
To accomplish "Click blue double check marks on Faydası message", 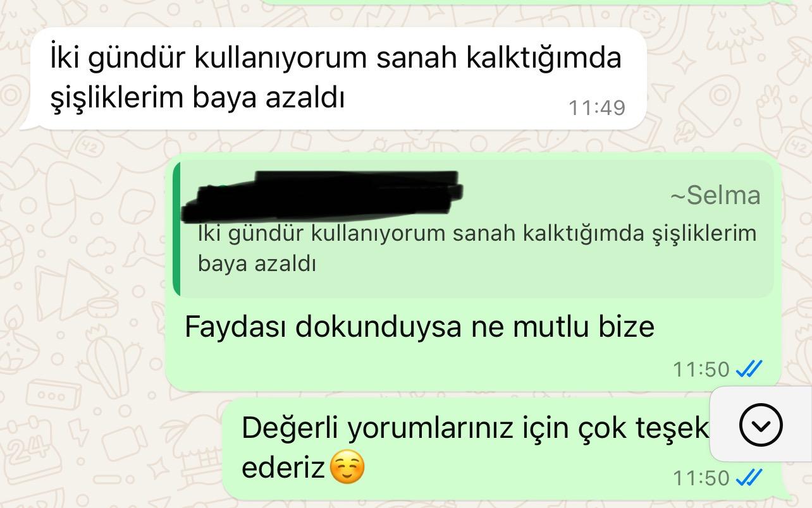I will tap(749, 368).
